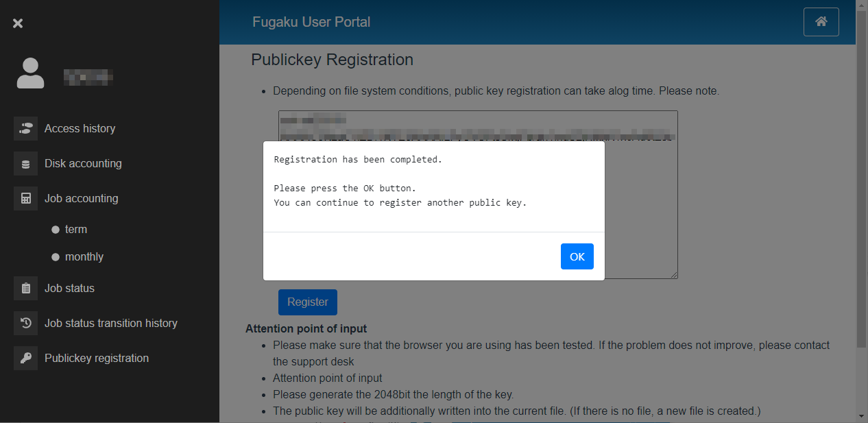
Task: Close the sidebar with the X icon
Action: (18, 23)
